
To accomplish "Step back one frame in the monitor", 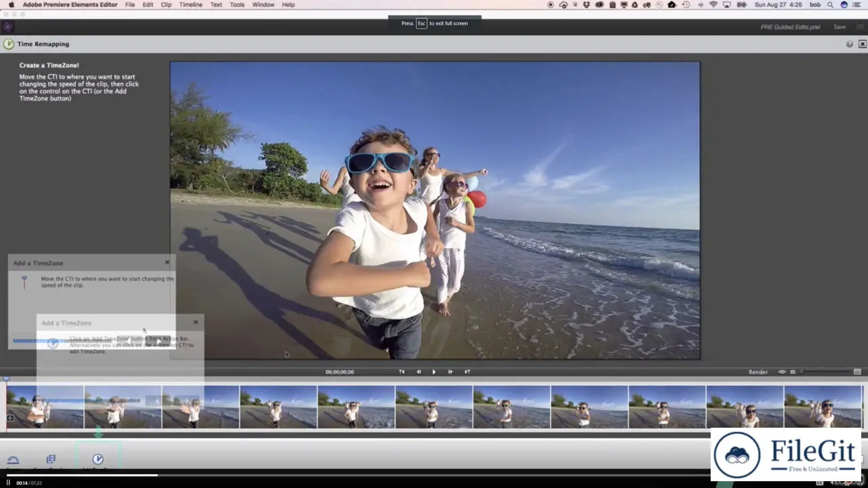I will tap(418, 371).
